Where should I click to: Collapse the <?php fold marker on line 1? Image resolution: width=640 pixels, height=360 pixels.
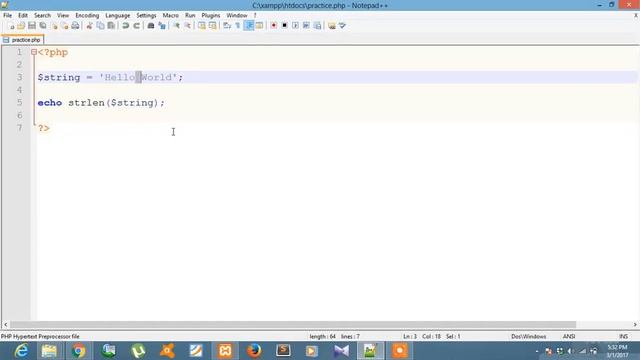point(34,52)
